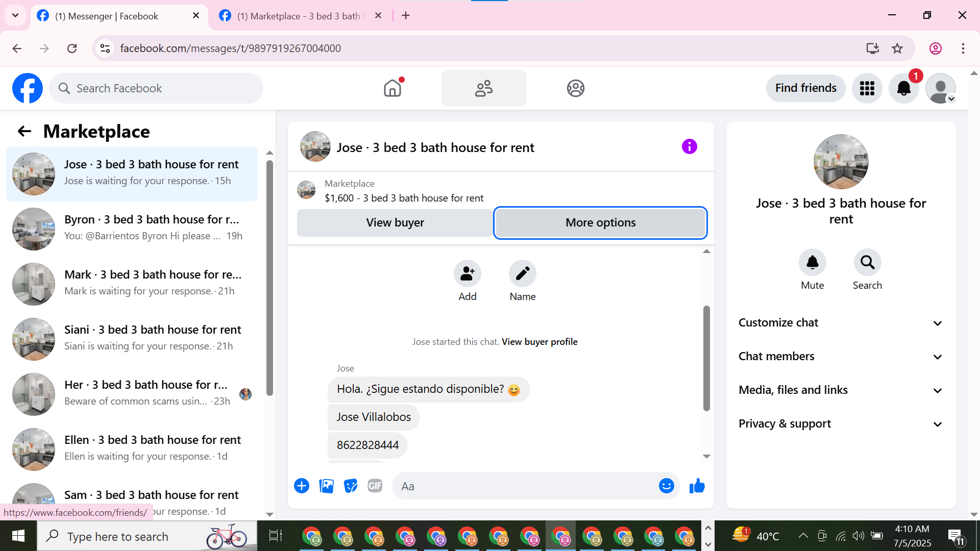This screenshot has height=551, width=980.
Task: Click the chat messages scrollbar thumb
Action: (706, 358)
